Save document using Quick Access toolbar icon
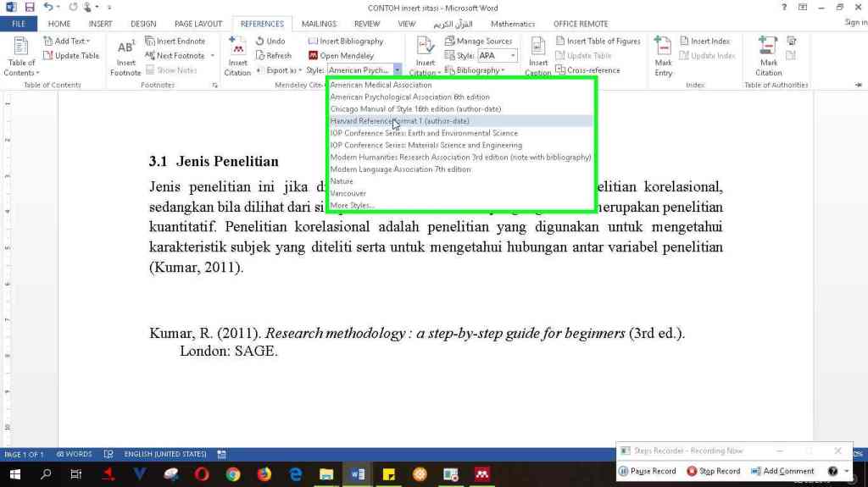This screenshot has height=487, width=868. (x=30, y=8)
